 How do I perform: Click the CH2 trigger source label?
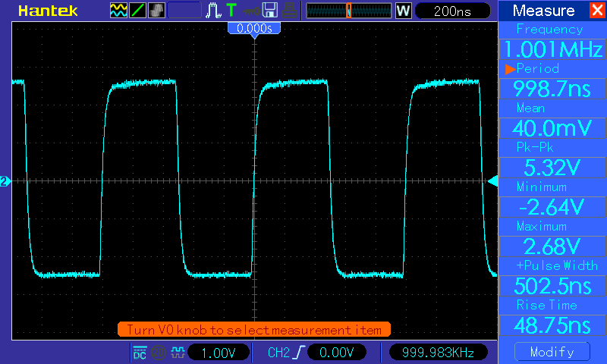point(278,353)
